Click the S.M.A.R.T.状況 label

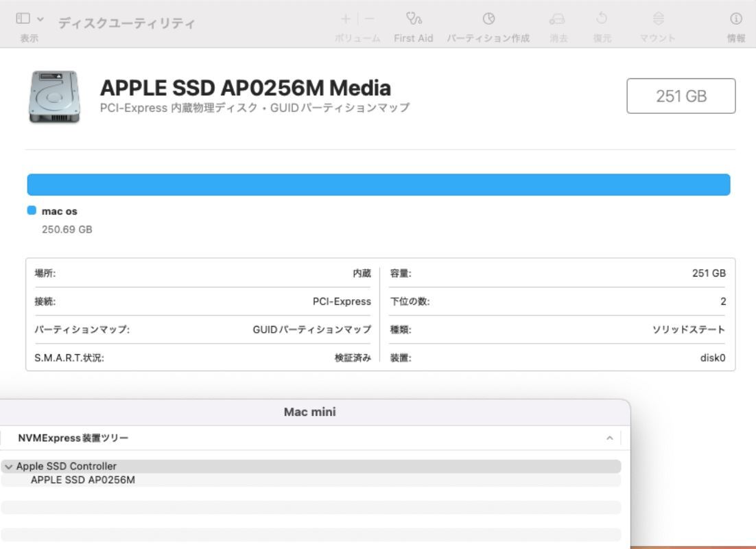coord(69,358)
